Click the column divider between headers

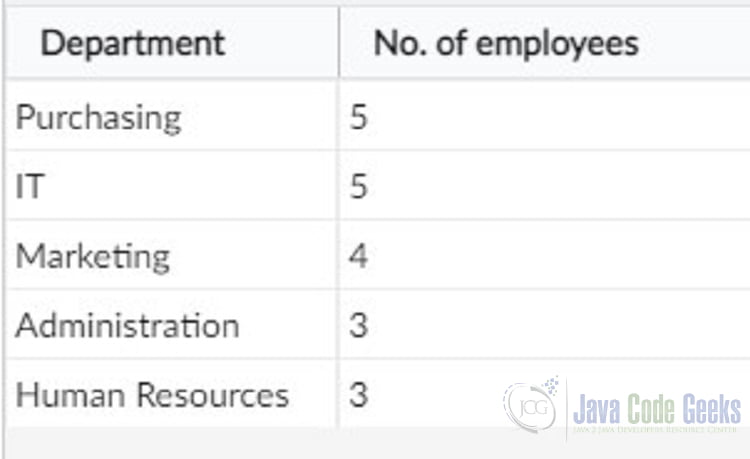tap(339, 43)
